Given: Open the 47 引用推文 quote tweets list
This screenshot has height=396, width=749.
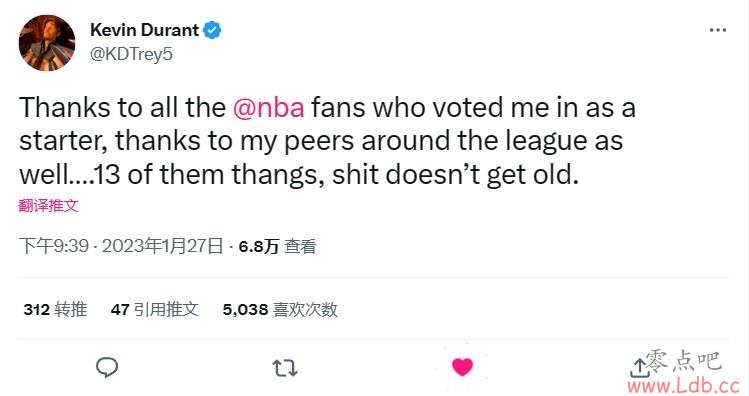Looking at the screenshot, I should click(x=154, y=310).
